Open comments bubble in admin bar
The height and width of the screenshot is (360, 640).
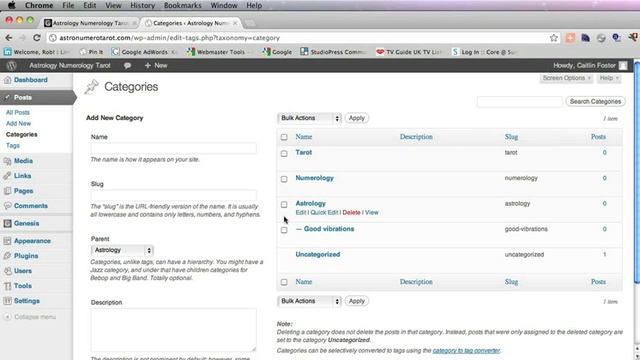127,65
